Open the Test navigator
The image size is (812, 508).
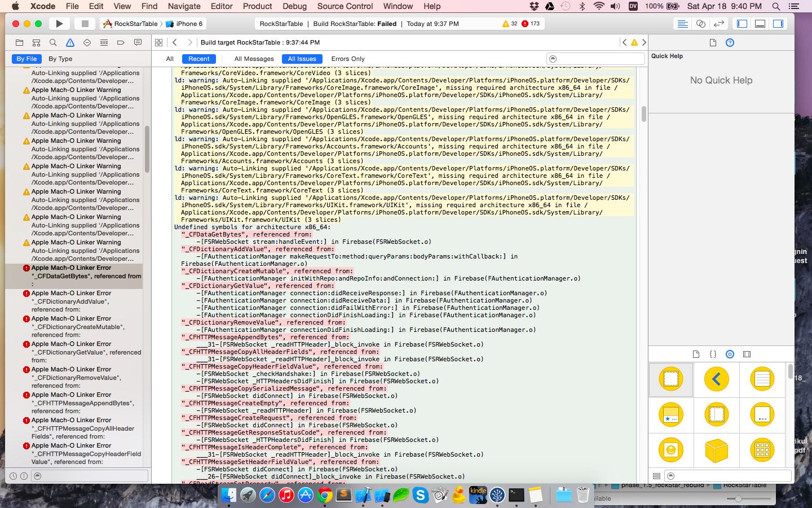[87, 42]
